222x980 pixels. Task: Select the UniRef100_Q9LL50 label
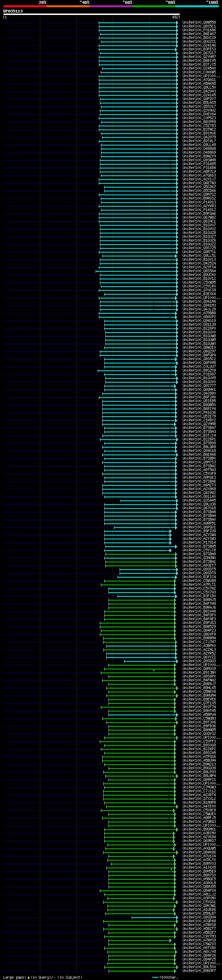(199, 88)
